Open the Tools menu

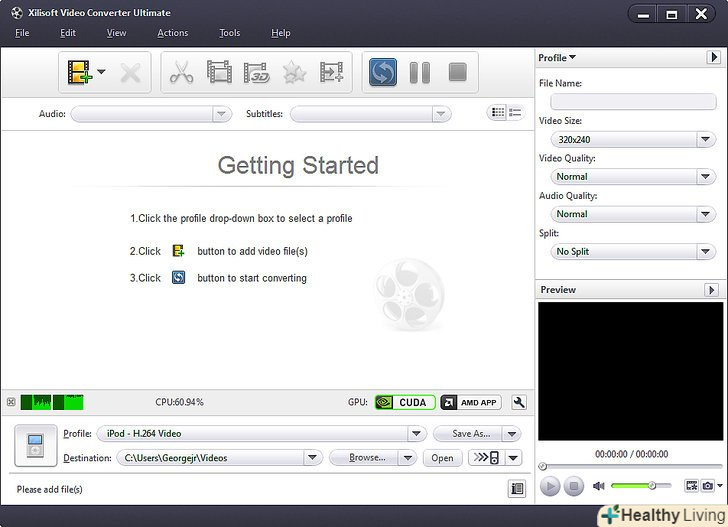click(x=230, y=33)
